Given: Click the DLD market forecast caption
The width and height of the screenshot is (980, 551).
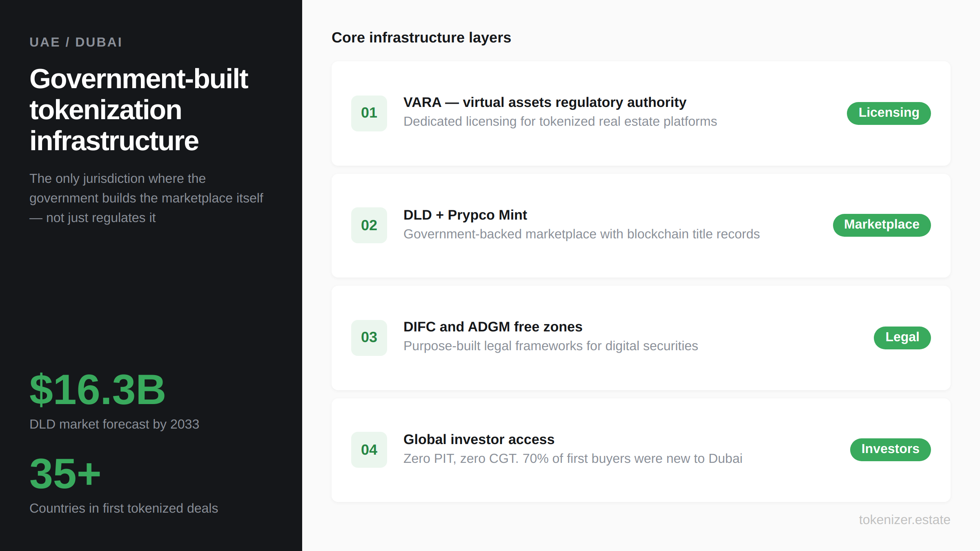Looking at the screenshot, I should pyautogui.click(x=114, y=424).
